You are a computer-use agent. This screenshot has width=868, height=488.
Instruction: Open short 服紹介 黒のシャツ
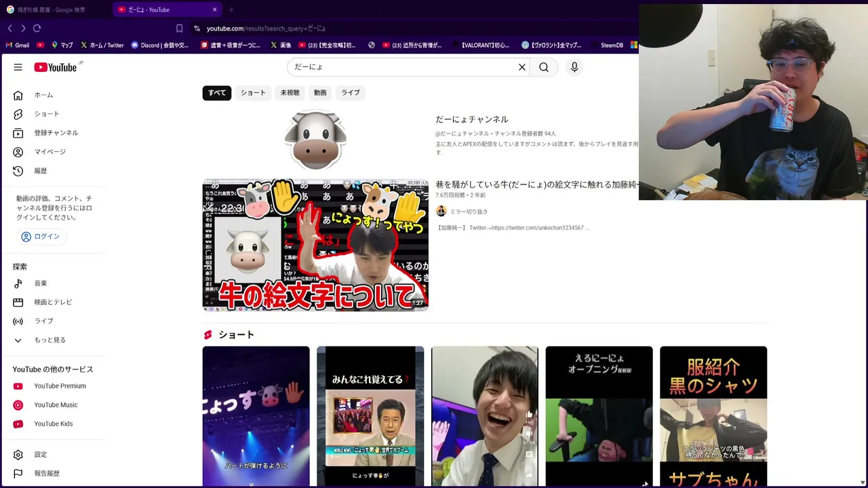pyautogui.click(x=713, y=416)
